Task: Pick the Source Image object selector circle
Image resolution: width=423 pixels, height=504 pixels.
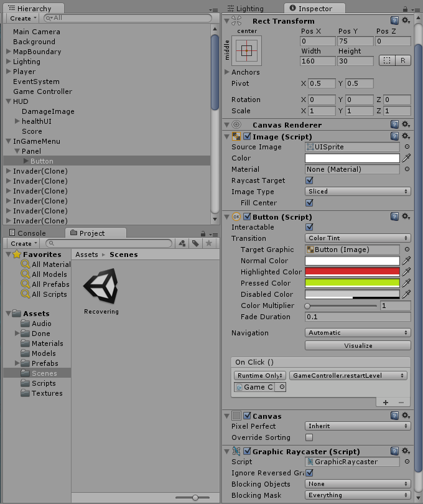Action: click(407, 147)
